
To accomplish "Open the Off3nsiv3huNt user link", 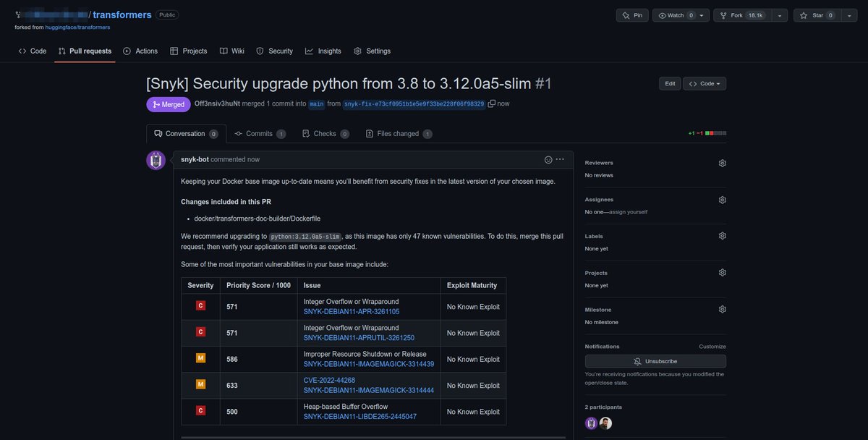I will (x=217, y=104).
